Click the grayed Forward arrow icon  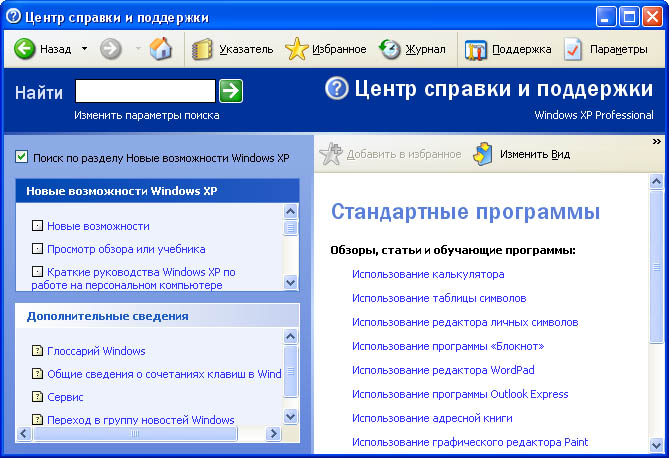click(111, 49)
